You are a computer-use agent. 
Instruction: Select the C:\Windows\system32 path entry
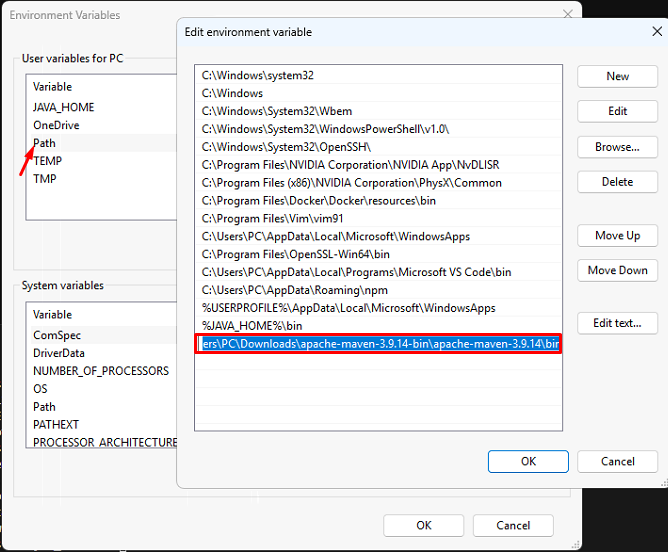[x=258, y=75]
